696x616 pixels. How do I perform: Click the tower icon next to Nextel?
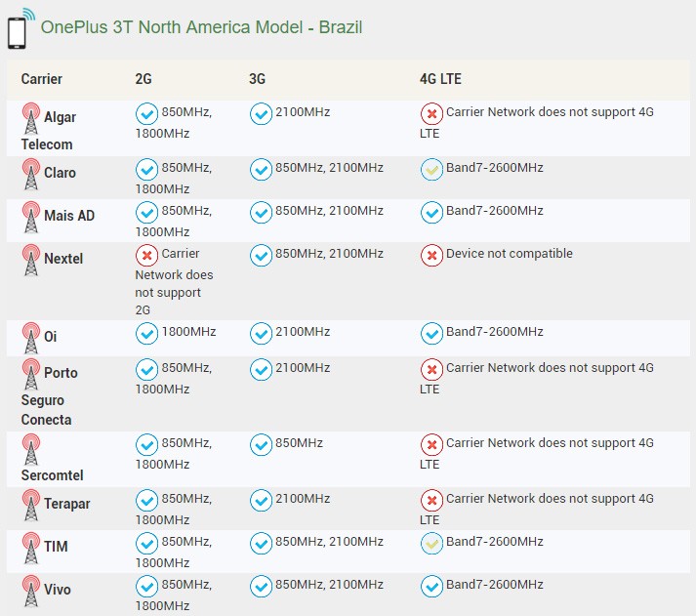(31, 260)
